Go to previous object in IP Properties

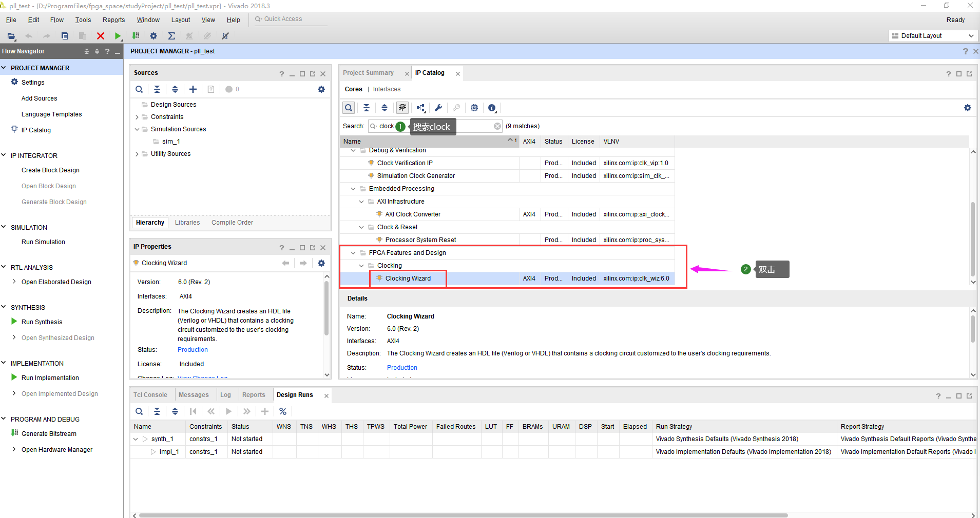point(286,263)
